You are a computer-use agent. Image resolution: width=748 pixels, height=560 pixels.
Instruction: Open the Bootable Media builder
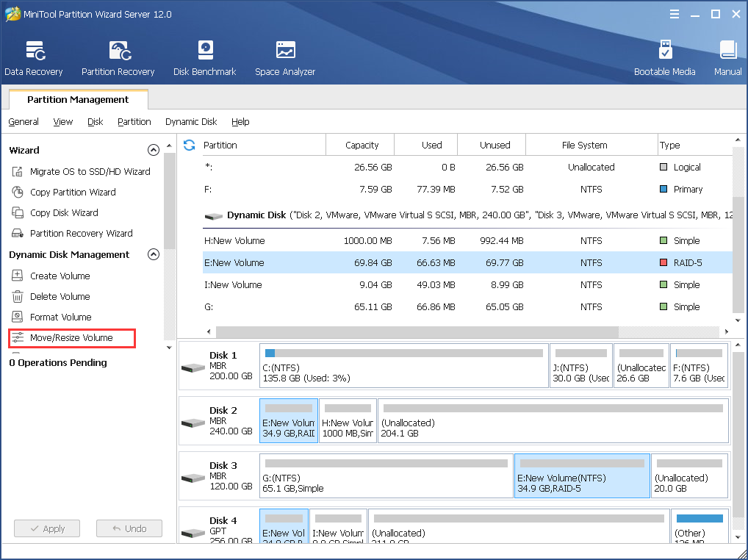[x=664, y=58]
